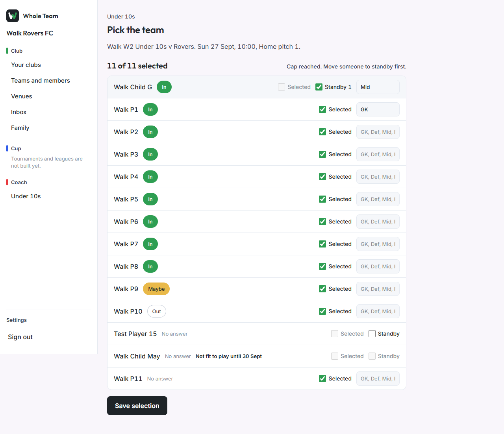Open the Inbox
This screenshot has height=434, width=504.
(19, 112)
